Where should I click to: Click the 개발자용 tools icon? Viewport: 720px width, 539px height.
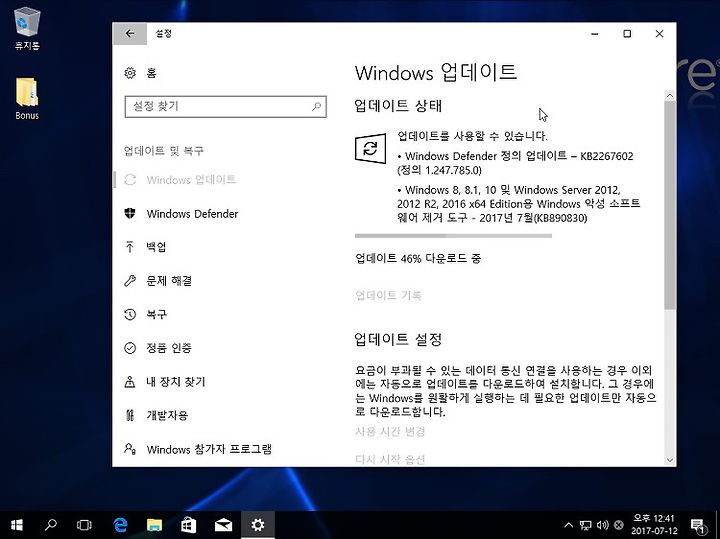pos(130,415)
